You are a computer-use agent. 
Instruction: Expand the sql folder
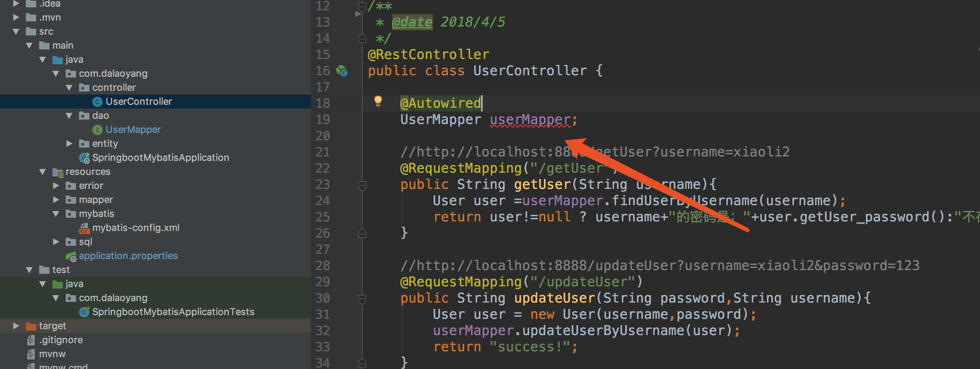point(56,242)
